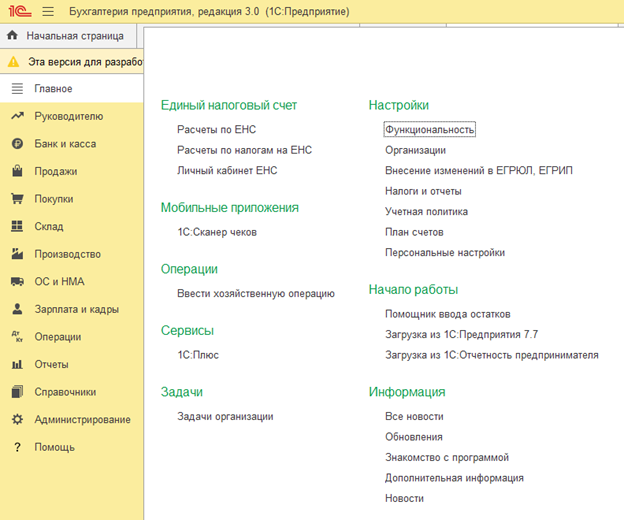Click the Отчеты bar chart icon
Screen dimensions: 624x520
click(17, 364)
